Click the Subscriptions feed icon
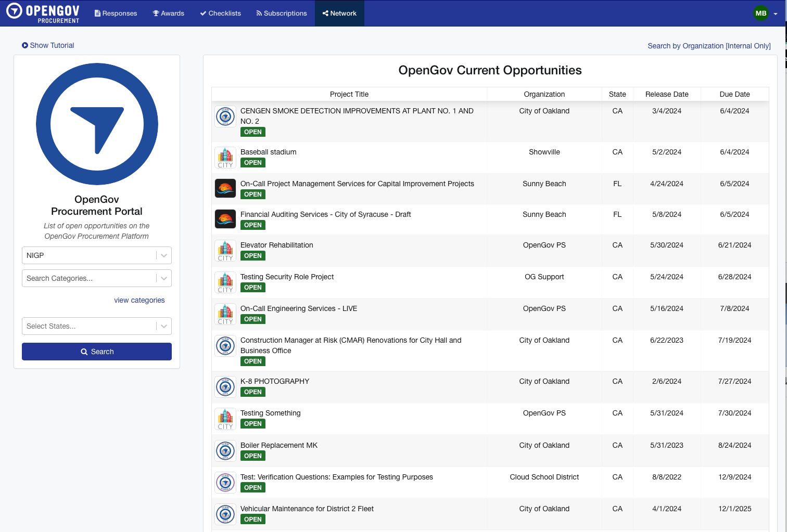Viewport: 787px width, 532px height. [x=258, y=13]
